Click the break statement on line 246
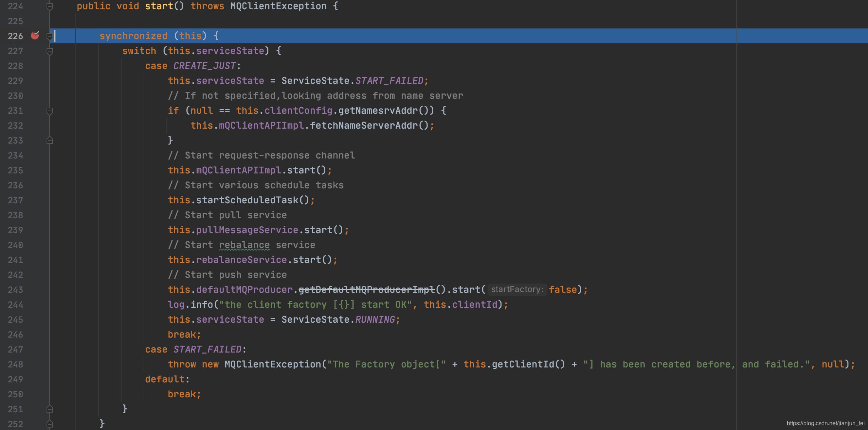868x430 pixels. coord(184,334)
